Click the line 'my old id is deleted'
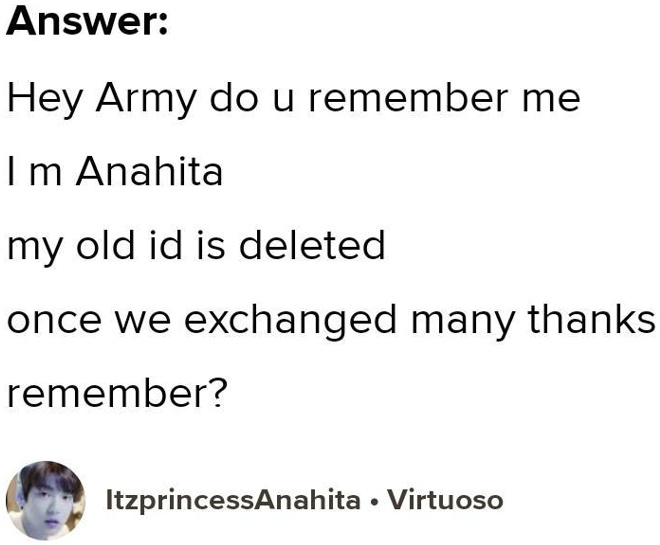The image size is (660, 545). click(196, 247)
